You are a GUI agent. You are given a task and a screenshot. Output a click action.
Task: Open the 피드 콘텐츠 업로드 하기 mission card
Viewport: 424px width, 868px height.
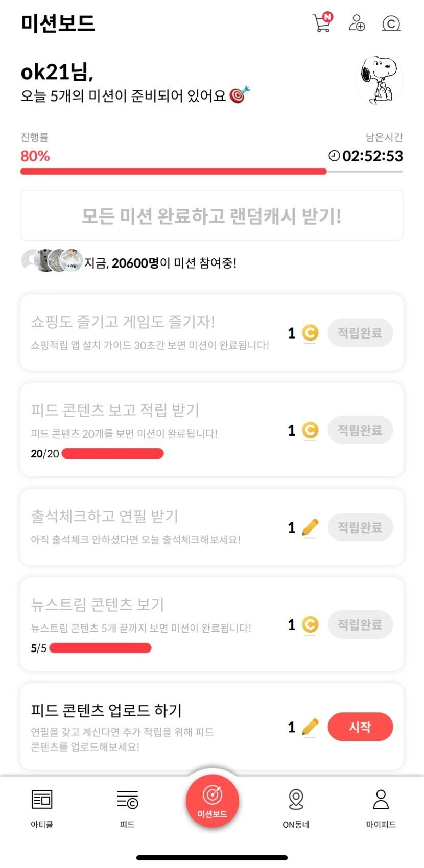coord(153,725)
